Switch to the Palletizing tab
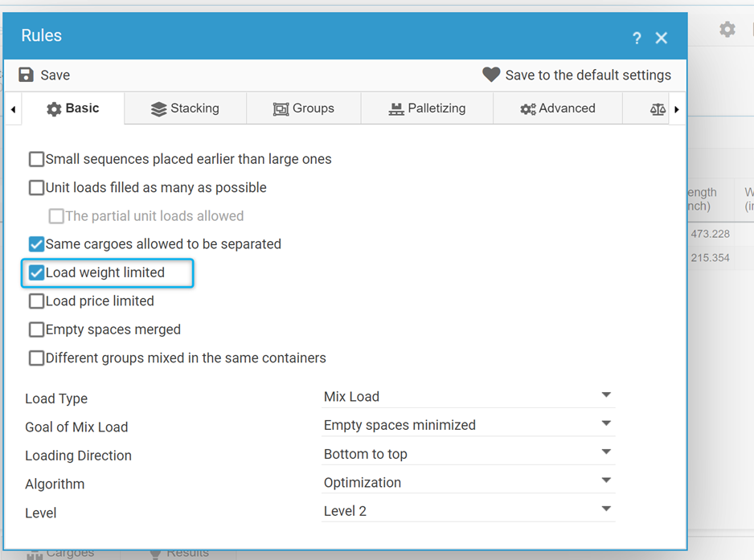Screen dimensions: 754x560 (427, 108)
